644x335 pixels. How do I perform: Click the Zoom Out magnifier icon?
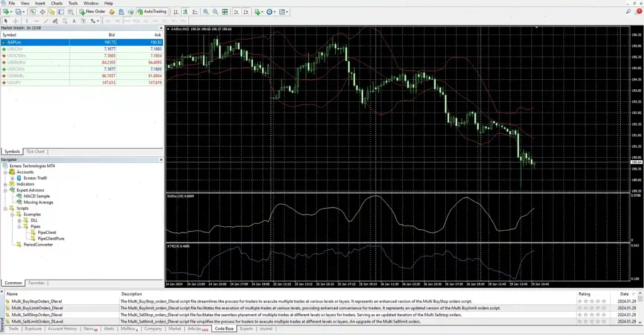point(215,11)
